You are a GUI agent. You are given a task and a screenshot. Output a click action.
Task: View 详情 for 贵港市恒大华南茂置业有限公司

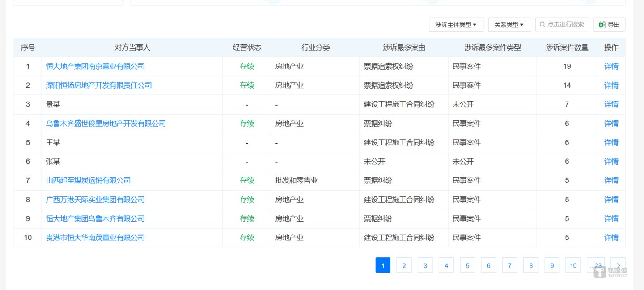coord(611,238)
